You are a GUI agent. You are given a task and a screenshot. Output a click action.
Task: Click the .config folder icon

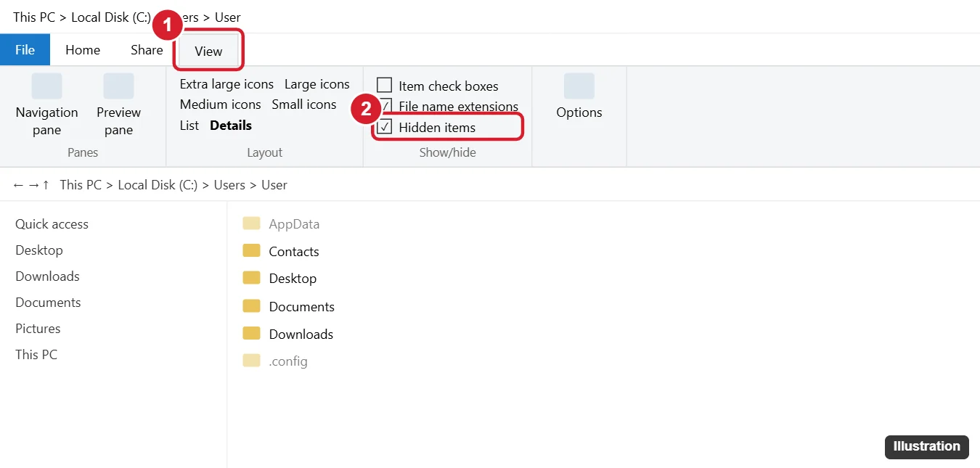pos(251,360)
